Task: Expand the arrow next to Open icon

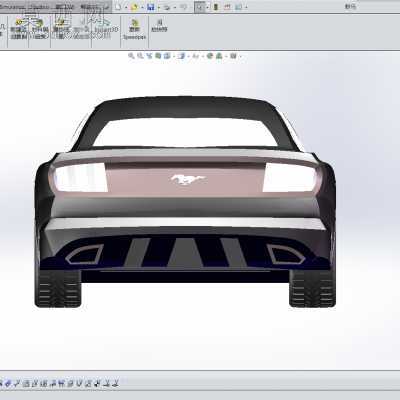Action: pyautogui.click(x=142, y=7)
